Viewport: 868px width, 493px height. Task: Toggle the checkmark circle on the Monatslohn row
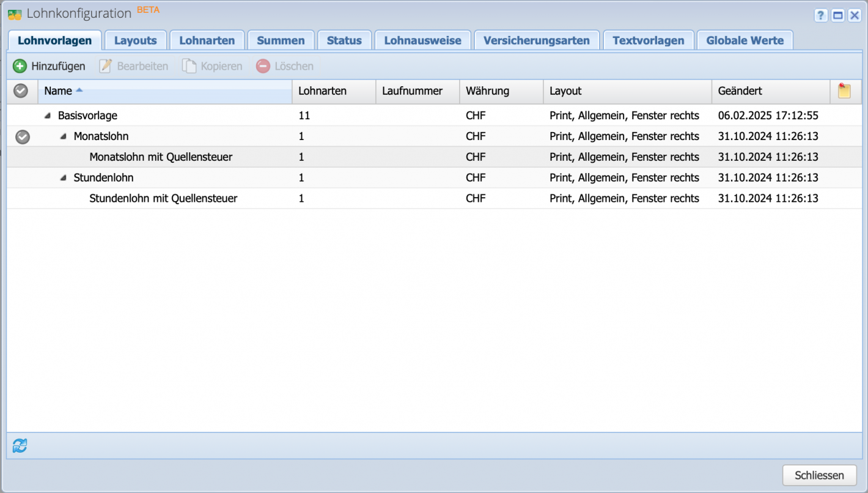(x=22, y=136)
